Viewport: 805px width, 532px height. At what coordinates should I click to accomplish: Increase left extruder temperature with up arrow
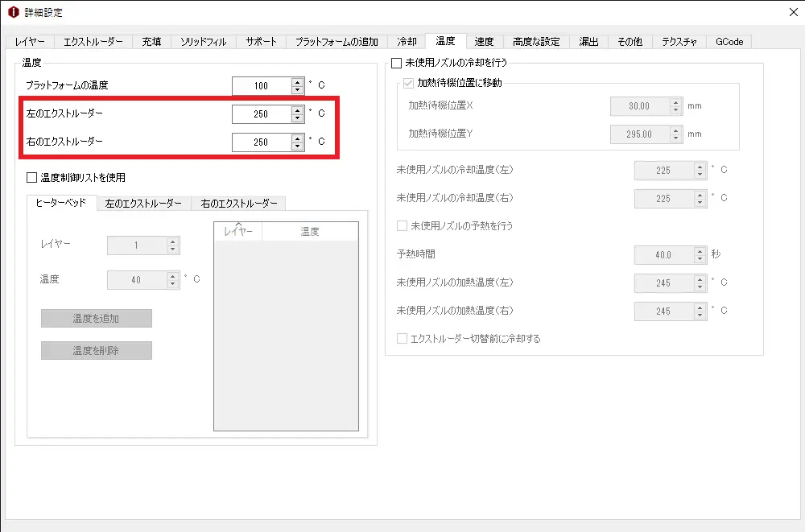point(297,109)
